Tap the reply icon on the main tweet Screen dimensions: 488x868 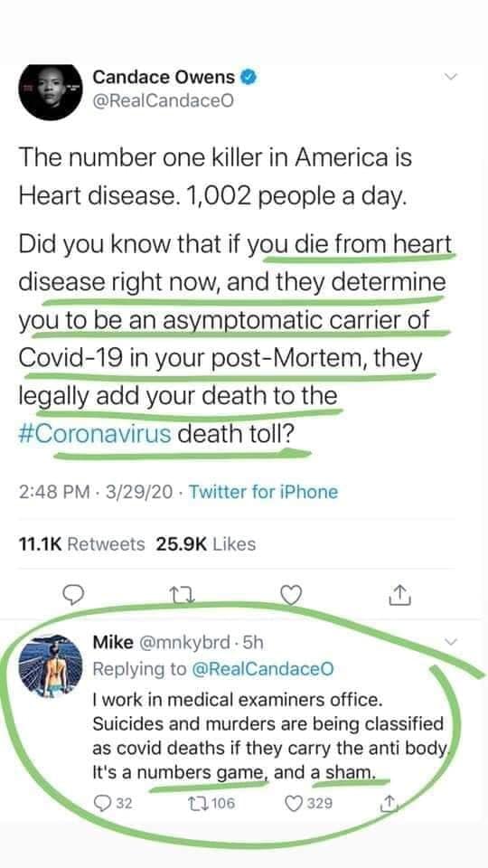pyautogui.click(x=72, y=595)
